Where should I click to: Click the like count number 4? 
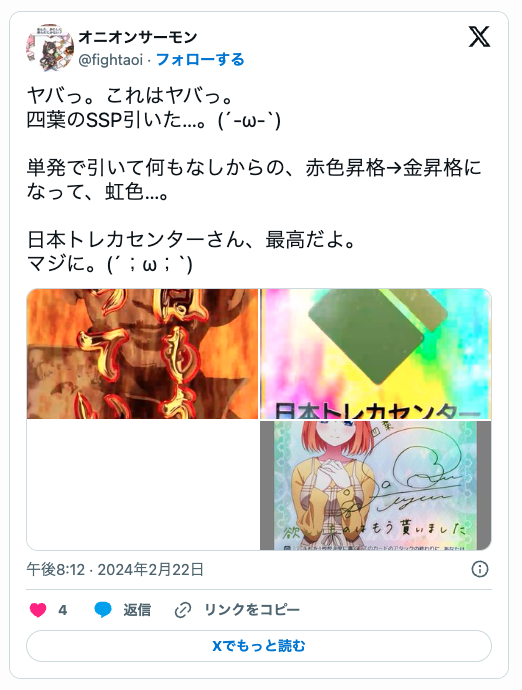coord(62,610)
